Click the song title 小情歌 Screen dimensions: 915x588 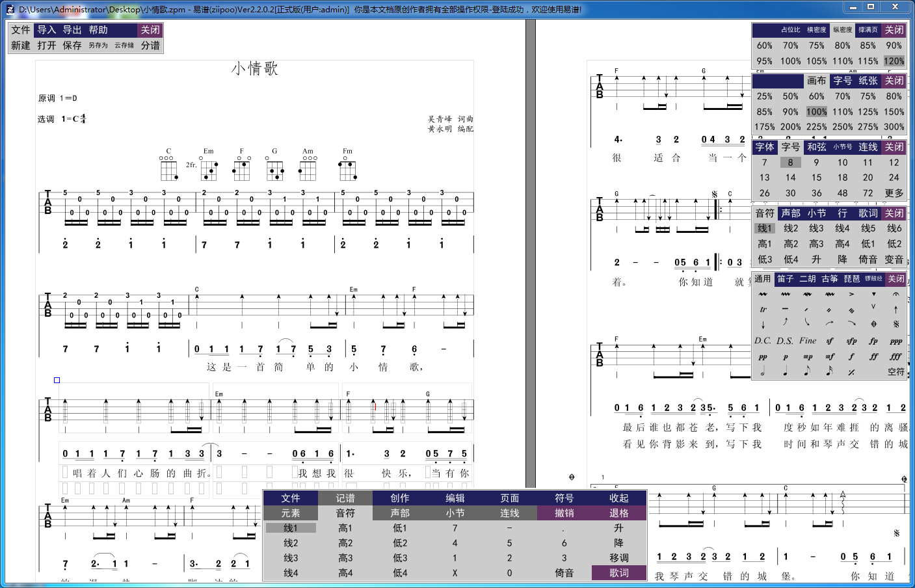point(255,68)
